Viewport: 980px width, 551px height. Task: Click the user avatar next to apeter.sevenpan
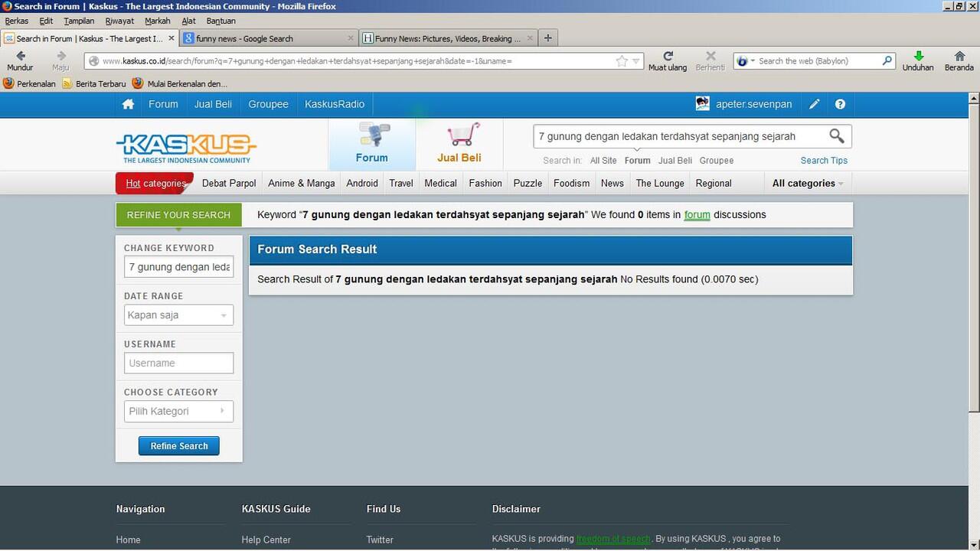(x=702, y=104)
